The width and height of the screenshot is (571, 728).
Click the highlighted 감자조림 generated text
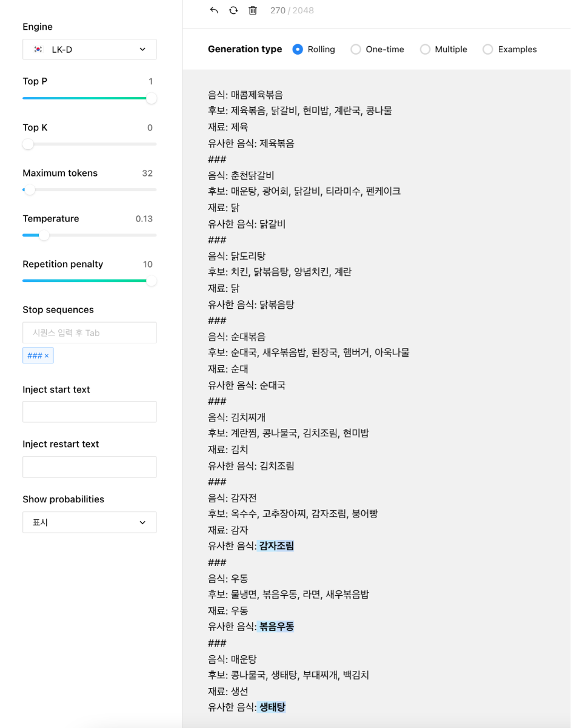click(x=276, y=546)
